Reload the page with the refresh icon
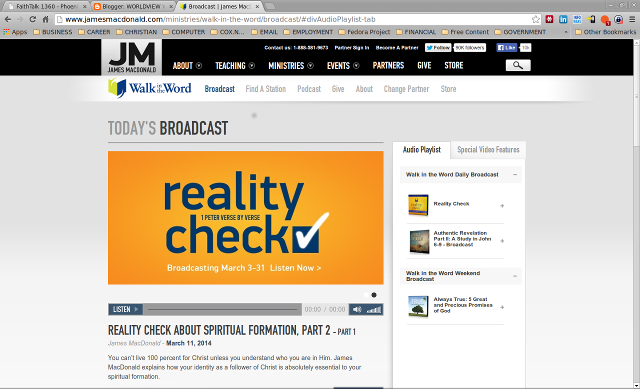The width and height of the screenshot is (640, 389). [x=33, y=19]
